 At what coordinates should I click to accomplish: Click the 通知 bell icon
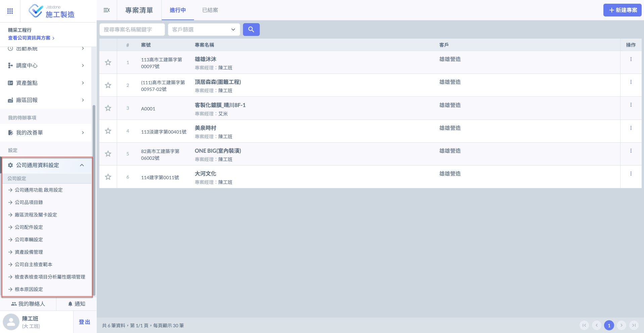coord(70,304)
